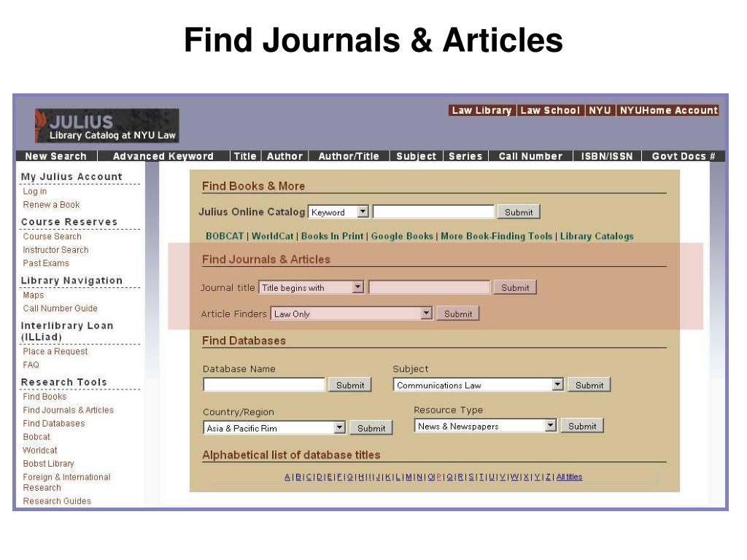Image resolution: width=747 pixels, height=560 pixels.
Task: Open Find Books in Research Tools
Action: click(44, 397)
